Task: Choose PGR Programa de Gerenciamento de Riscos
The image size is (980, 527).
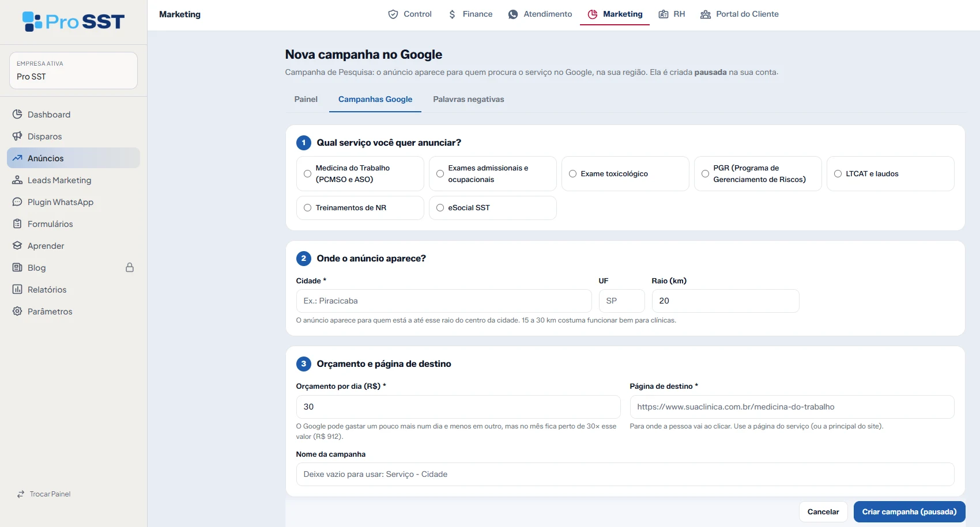Action: (757, 173)
